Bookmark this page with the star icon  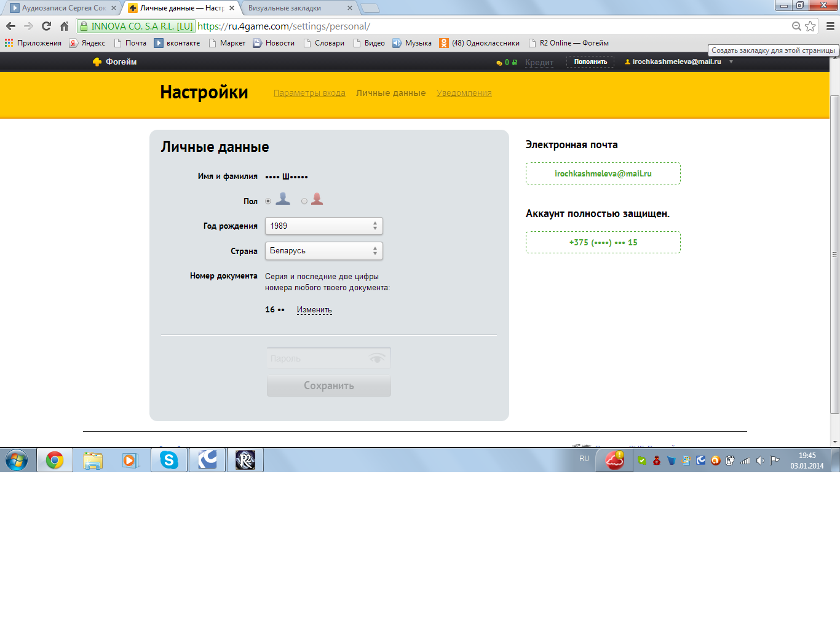point(810,26)
